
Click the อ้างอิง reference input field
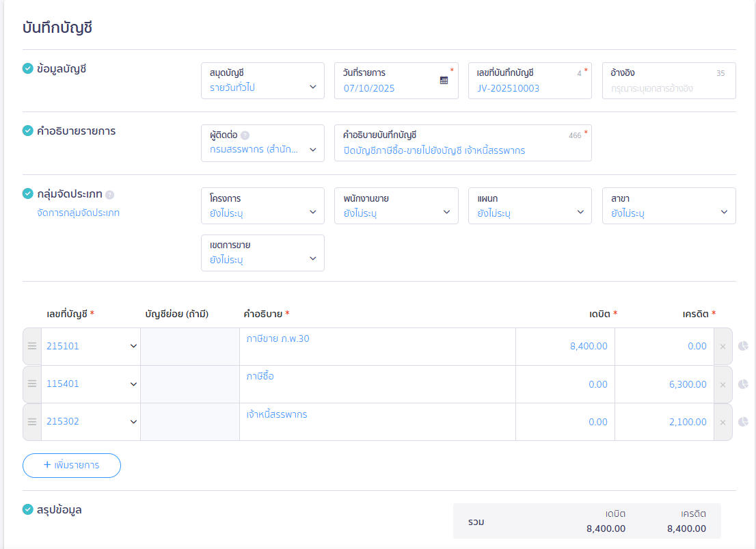click(x=669, y=88)
